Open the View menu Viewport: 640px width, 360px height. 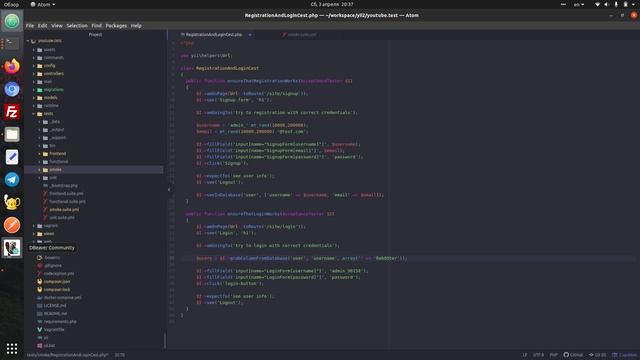(57, 26)
